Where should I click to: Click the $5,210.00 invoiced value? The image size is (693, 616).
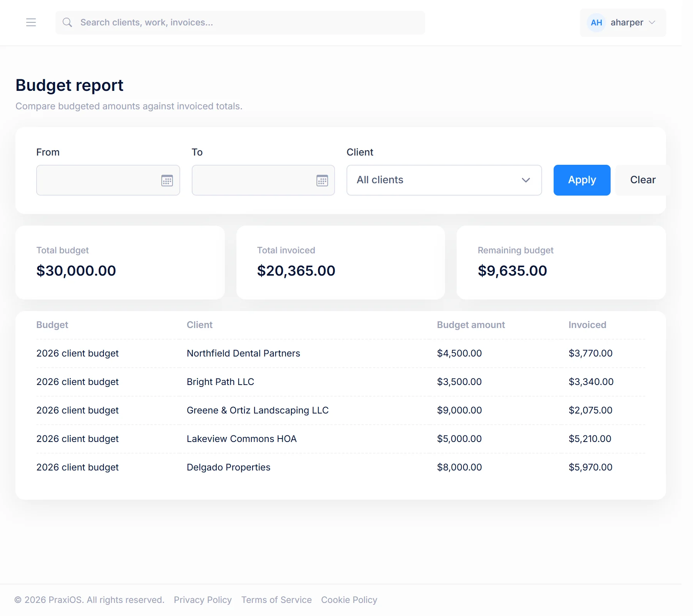point(590,439)
